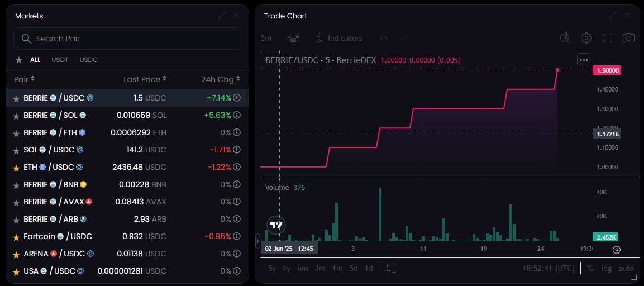Toggle chart fullscreen mode
Screen dimensions: 644x286
(608, 38)
